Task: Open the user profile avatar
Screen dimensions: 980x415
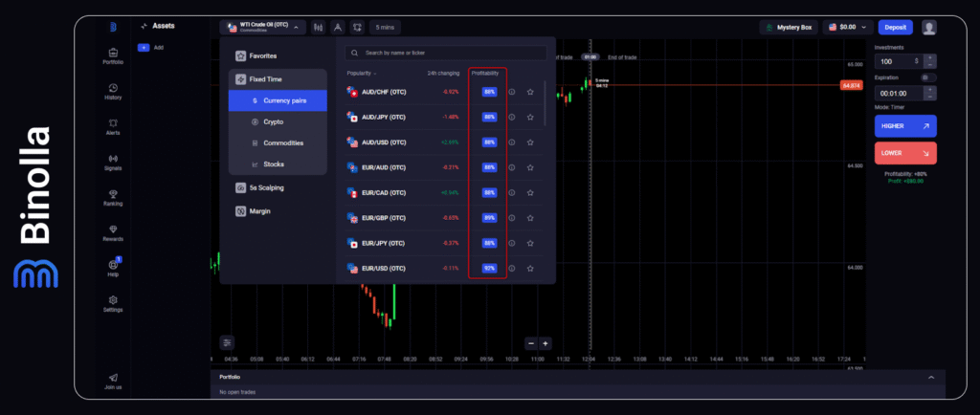Action: tap(928, 28)
